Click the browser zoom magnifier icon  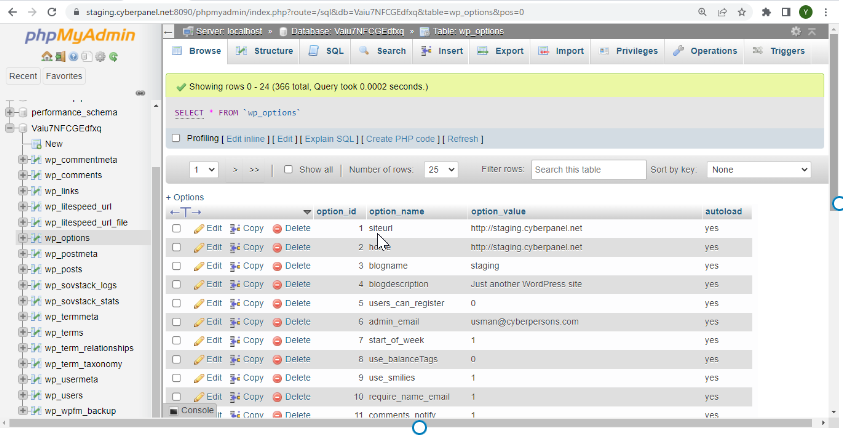pyautogui.click(x=702, y=12)
